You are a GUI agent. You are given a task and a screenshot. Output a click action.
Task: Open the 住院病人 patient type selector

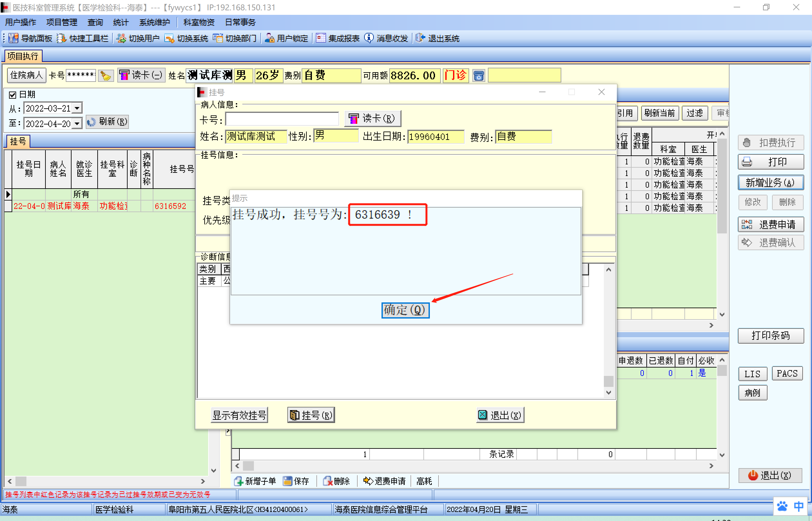tap(26, 75)
